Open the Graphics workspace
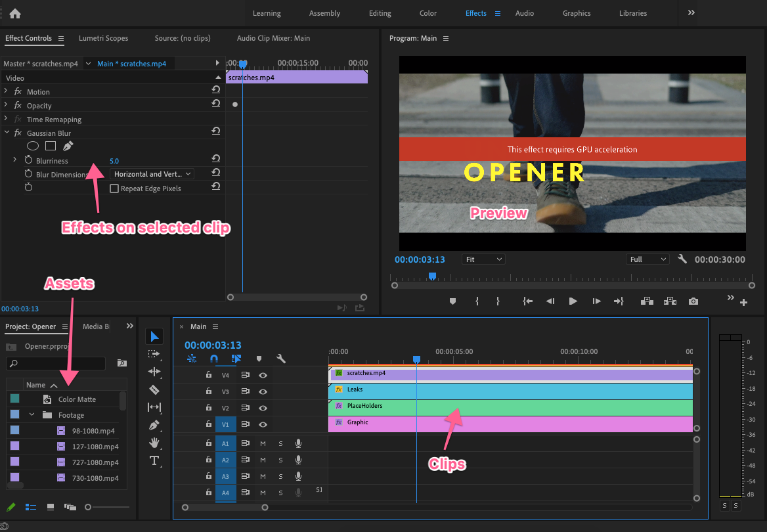The height and width of the screenshot is (532, 767). tap(576, 13)
